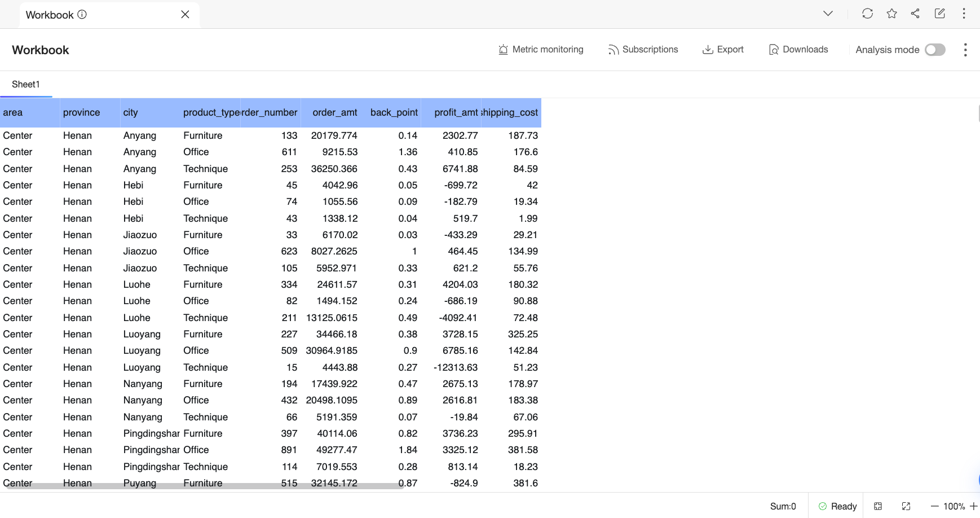Select the order_number column header
Viewport: 980px width, 518px height.
coord(271,112)
